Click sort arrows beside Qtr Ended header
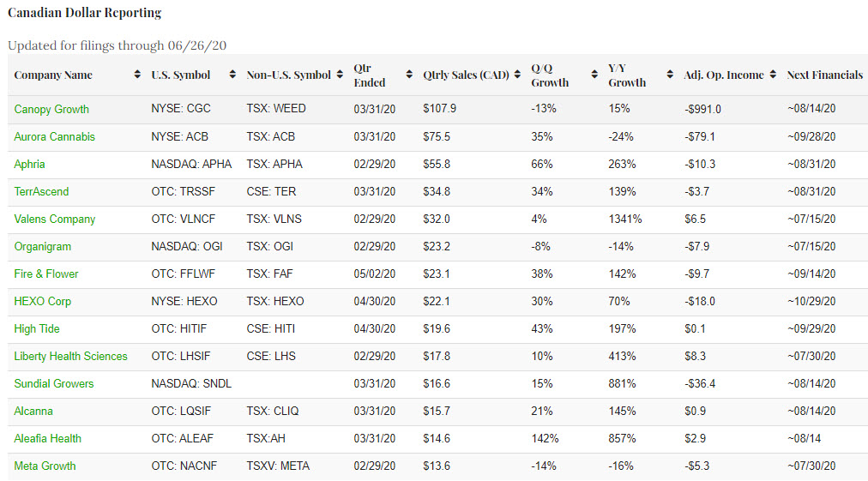This screenshot has height=481, width=868. click(x=409, y=75)
